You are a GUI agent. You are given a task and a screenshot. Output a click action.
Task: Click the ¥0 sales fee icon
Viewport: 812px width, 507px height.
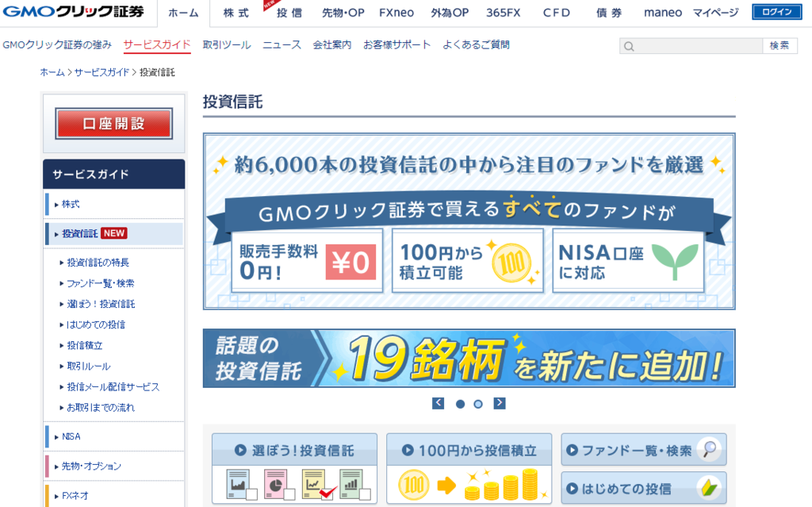point(350,262)
